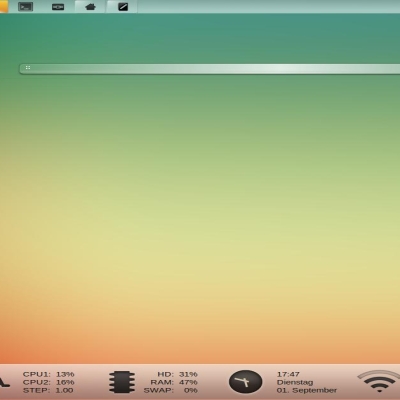The width and height of the screenshot is (400, 400).
Task: Click the CPU1 13% readout
Action: click(x=48, y=374)
